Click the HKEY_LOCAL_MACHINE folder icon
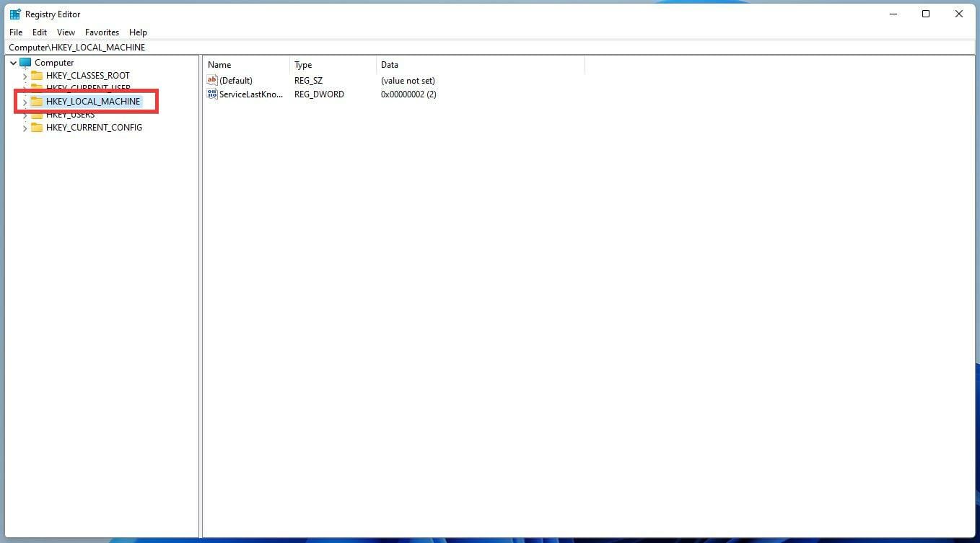980x543 pixels. pos(37,102)
